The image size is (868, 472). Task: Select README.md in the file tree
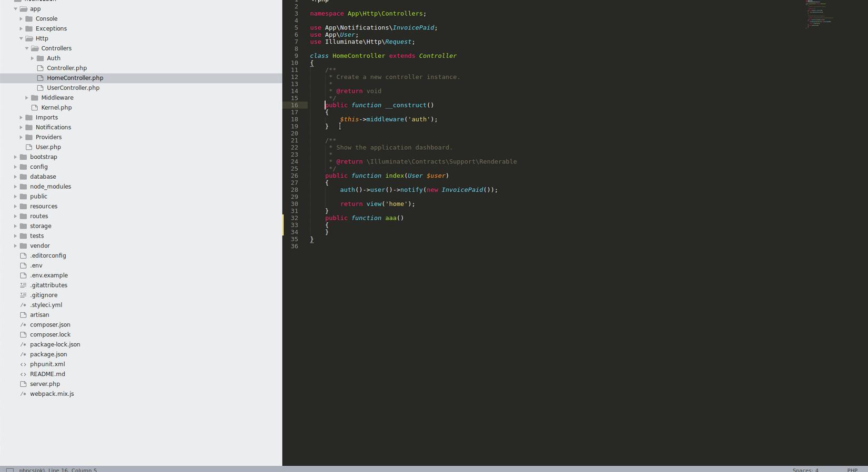[47, 374]
